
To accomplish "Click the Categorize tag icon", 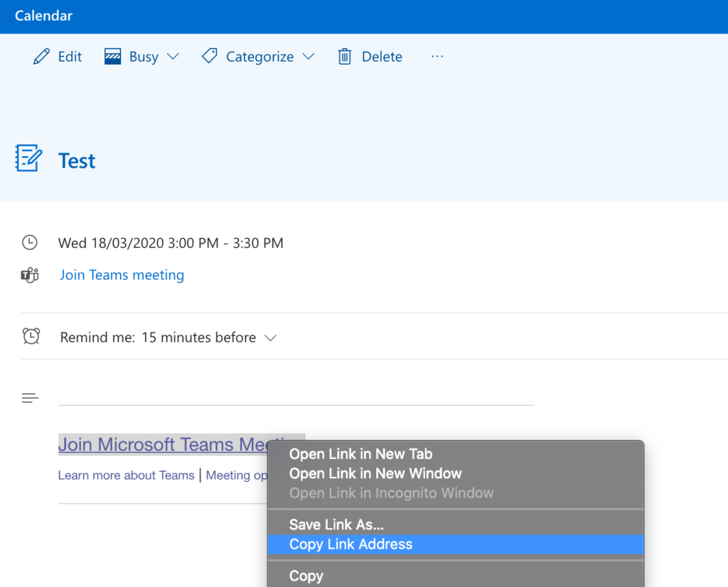I will tap(210, 56).
